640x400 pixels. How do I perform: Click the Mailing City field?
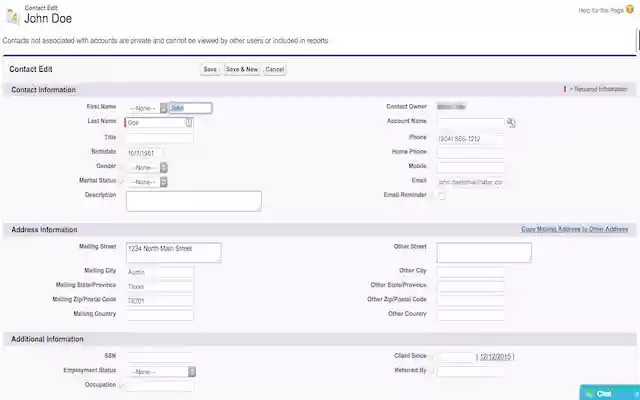pyautogui.click(x=160, y=272)
